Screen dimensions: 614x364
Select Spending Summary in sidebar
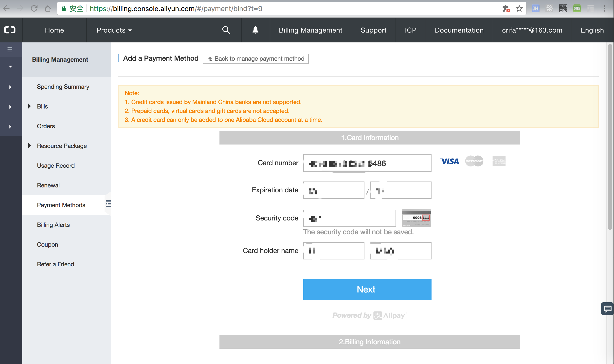coord(63,87)
